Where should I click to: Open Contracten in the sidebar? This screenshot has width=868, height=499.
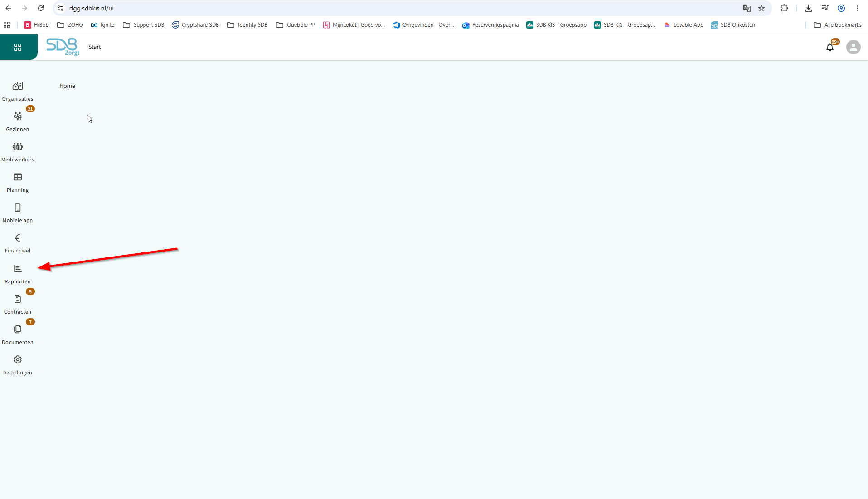tap(18, 304)
